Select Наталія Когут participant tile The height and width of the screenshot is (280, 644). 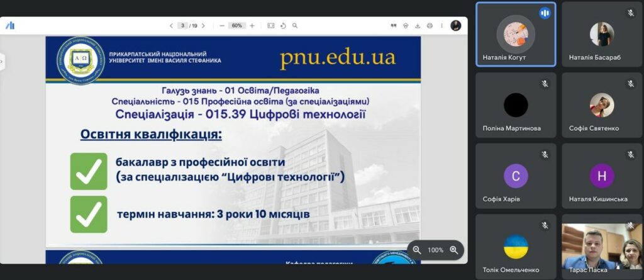[516, 34]
